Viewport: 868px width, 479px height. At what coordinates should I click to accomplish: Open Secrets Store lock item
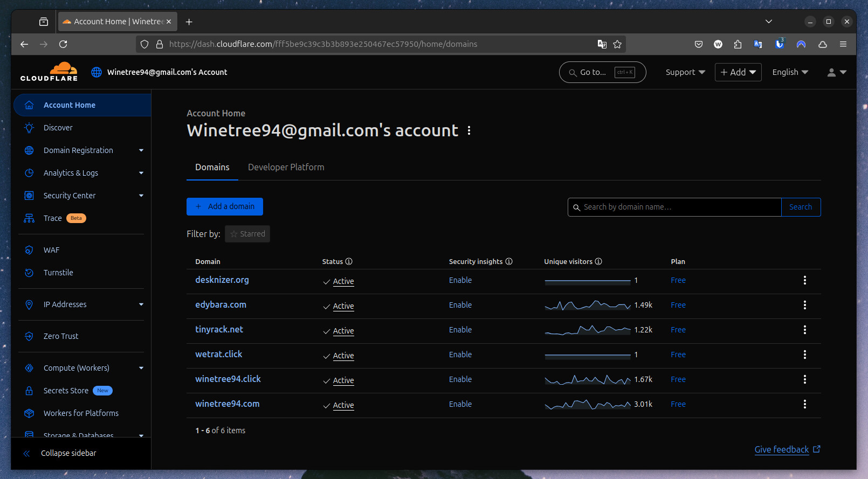(82, 391)
